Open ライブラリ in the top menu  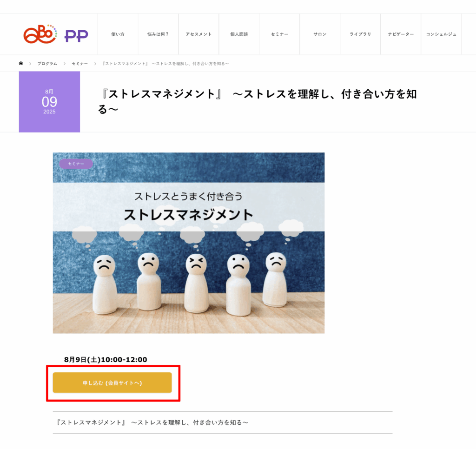pyautogui.click(x=360, y=34)
